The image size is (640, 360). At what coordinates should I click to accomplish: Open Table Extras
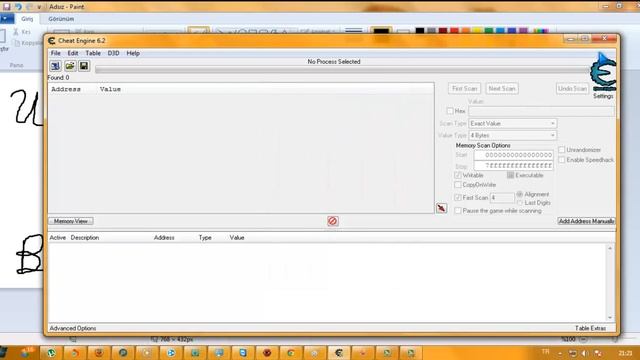[590, 328]
